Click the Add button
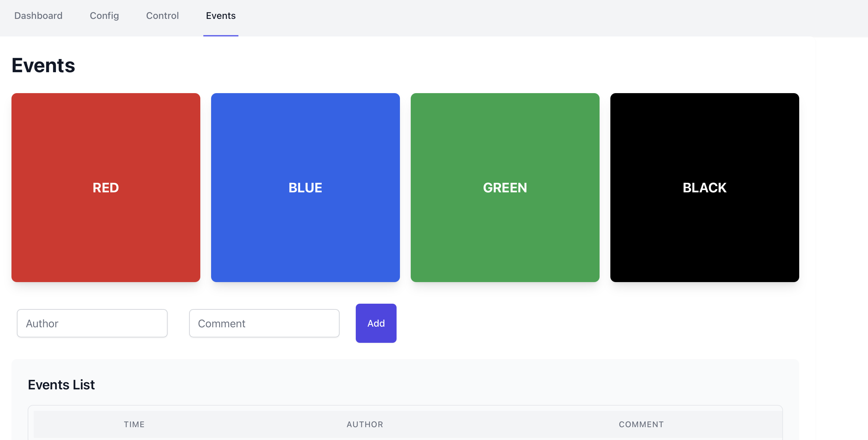This screenshot has height=440, width=868. click(x=376, y=323)
